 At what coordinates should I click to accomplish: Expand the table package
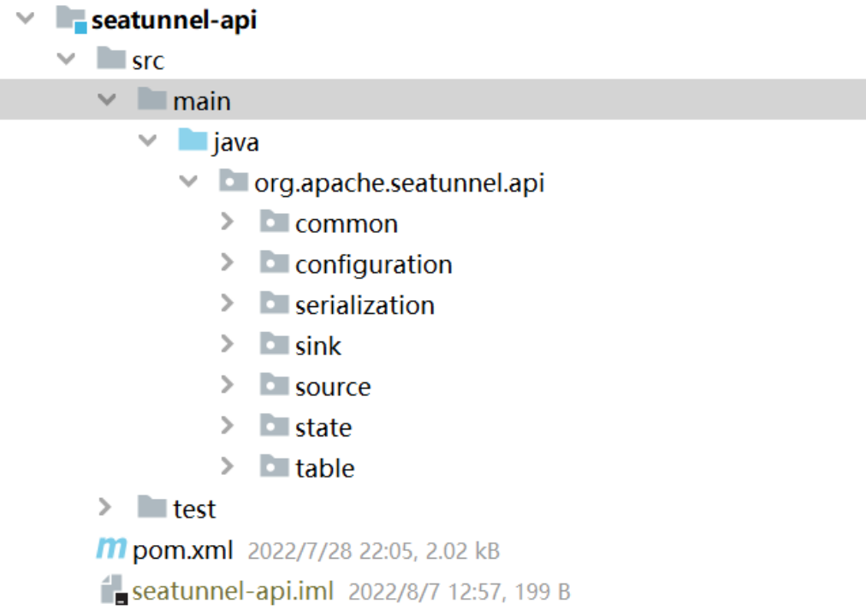tap(227, 467)
